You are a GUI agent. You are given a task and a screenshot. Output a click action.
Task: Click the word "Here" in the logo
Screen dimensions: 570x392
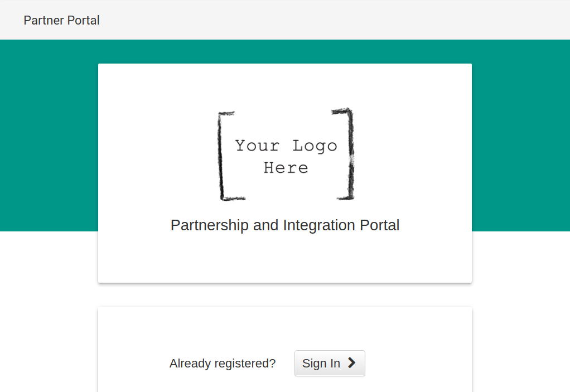click(286, 168)
